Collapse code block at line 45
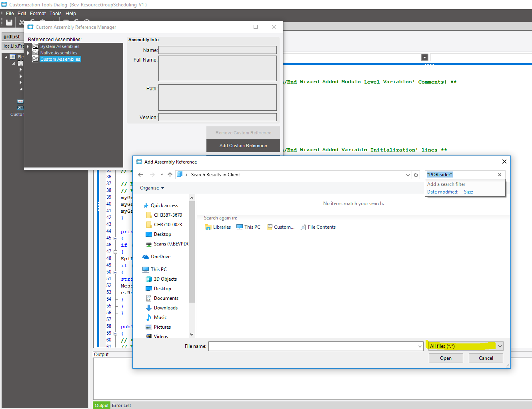The height and width of the screenshot is (409, 532). tap(115, 238)
